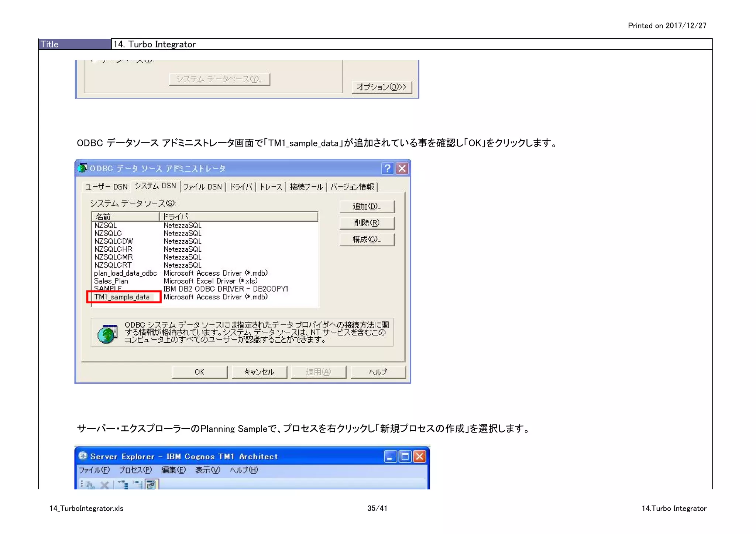Click the キャンセル button
Screen dimensions: 756x534
[x=259, y=372]
